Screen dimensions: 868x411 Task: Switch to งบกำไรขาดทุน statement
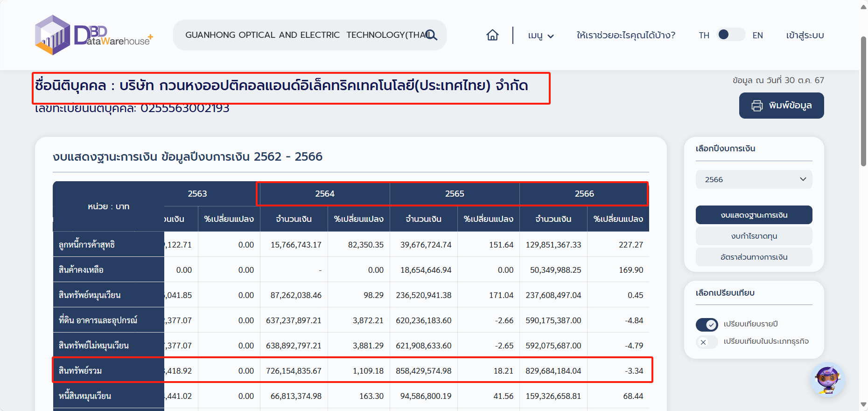754,236
